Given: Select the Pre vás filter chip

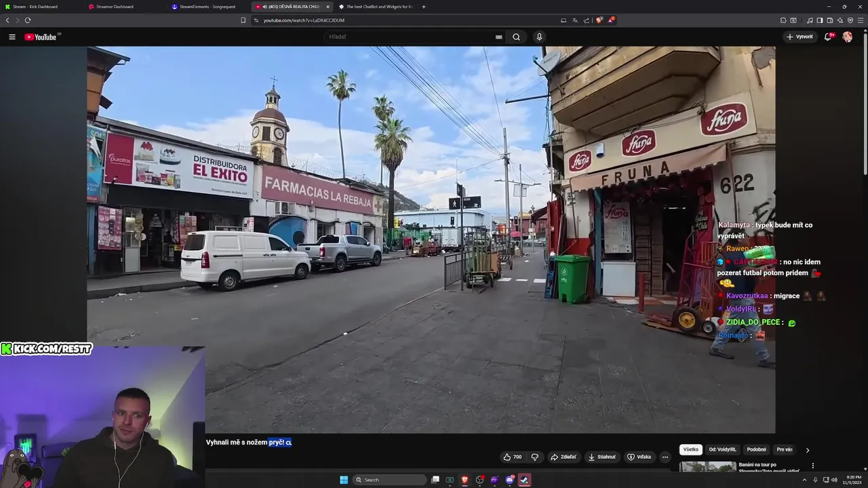Looking at the screenshot, I should [x=785, y=449].
